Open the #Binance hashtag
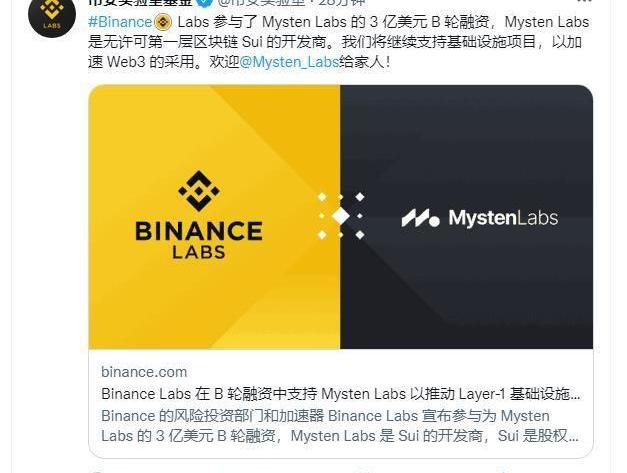The height and width of the screenshot is (473, 627). (120, 22)
